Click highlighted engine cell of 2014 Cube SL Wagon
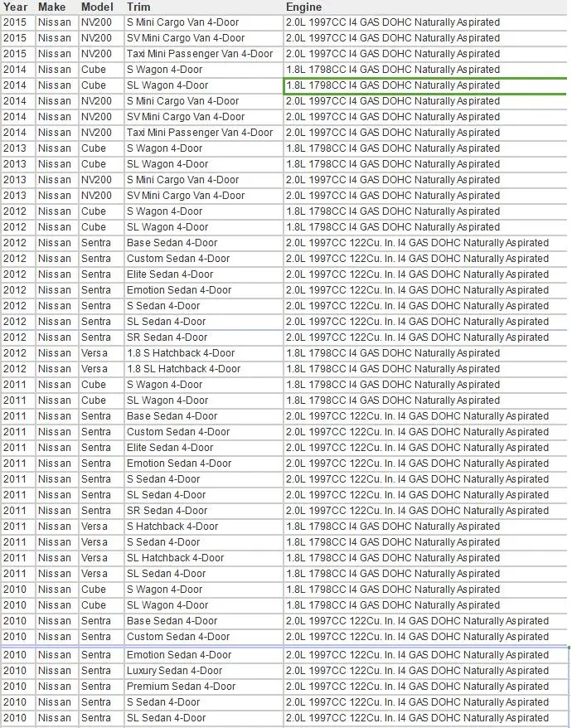This screenshot has height=728, width=572. (425, 85)
